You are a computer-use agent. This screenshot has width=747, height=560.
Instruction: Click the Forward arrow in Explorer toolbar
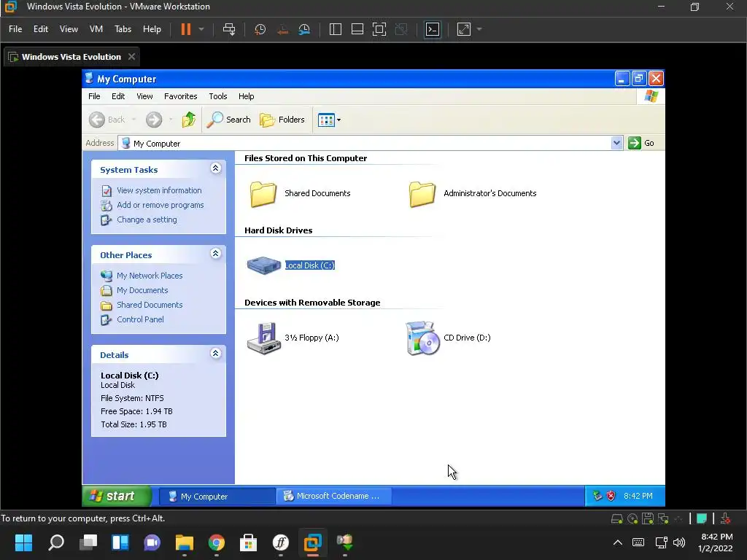pyautogui.click(x=154, y=120)
